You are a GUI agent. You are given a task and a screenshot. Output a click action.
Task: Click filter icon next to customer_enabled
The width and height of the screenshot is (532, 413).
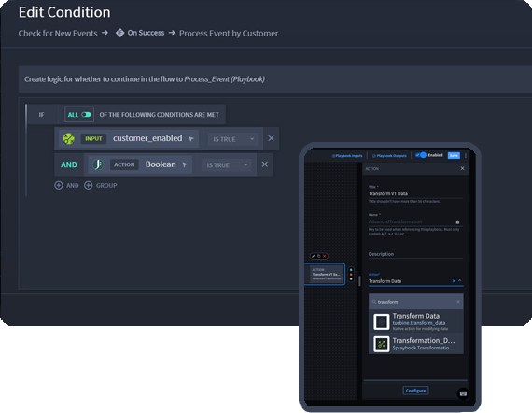pyautogui.click(x=191, y=139)
